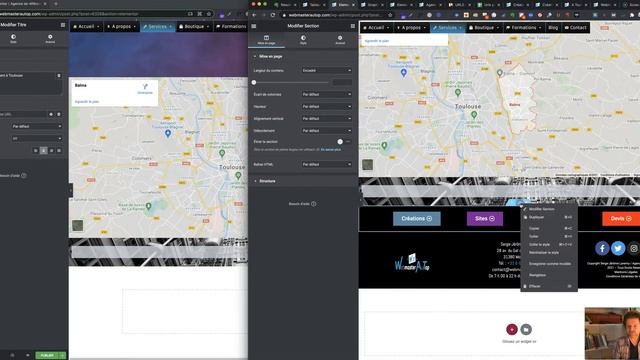
Task: Open Instagram social icon in footer
Action: [633, 248]
